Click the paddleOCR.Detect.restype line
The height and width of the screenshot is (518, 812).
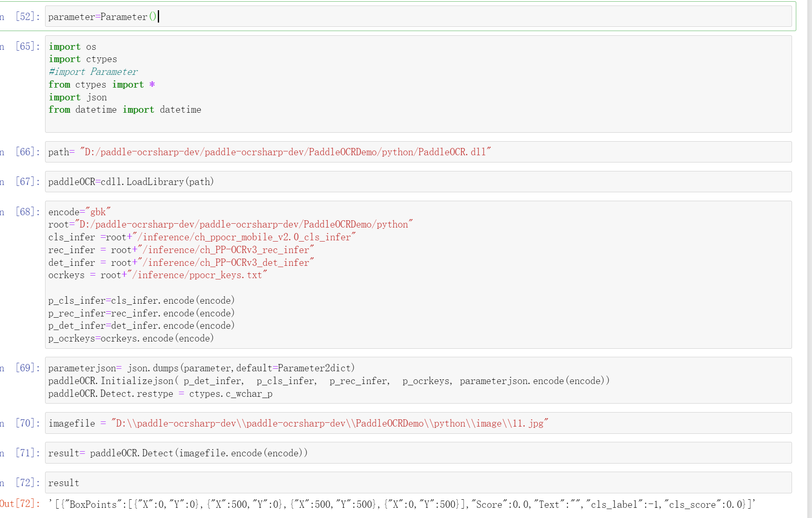[x=160, y=393]
